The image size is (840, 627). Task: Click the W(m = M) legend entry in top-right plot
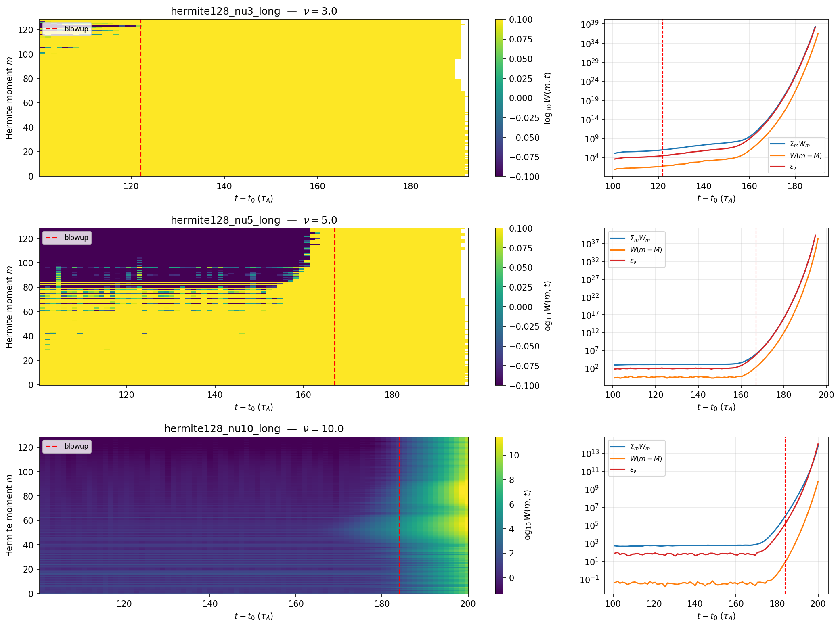click(x=796, y=155)
